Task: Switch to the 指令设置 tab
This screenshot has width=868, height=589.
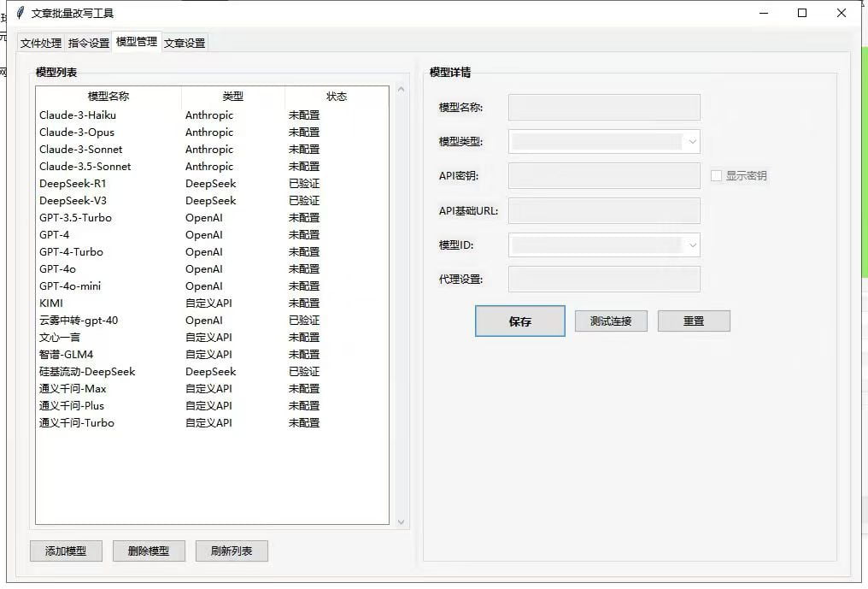Action: click(89, 43)
